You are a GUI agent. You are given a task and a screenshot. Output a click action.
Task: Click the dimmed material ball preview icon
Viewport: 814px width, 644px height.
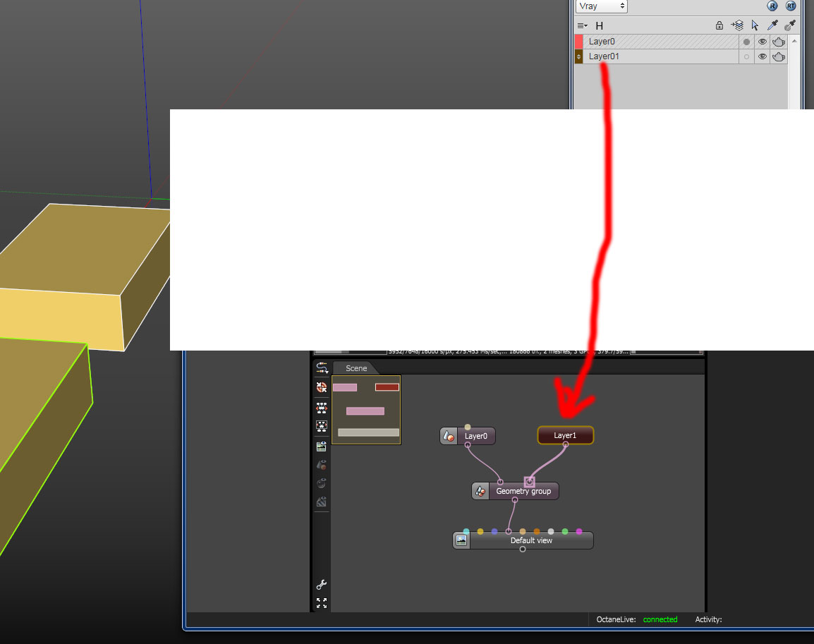coord(322,483)
